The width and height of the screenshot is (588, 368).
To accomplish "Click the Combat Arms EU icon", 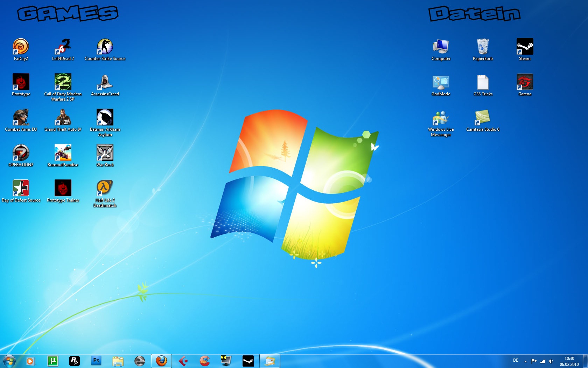I will 21,120.
